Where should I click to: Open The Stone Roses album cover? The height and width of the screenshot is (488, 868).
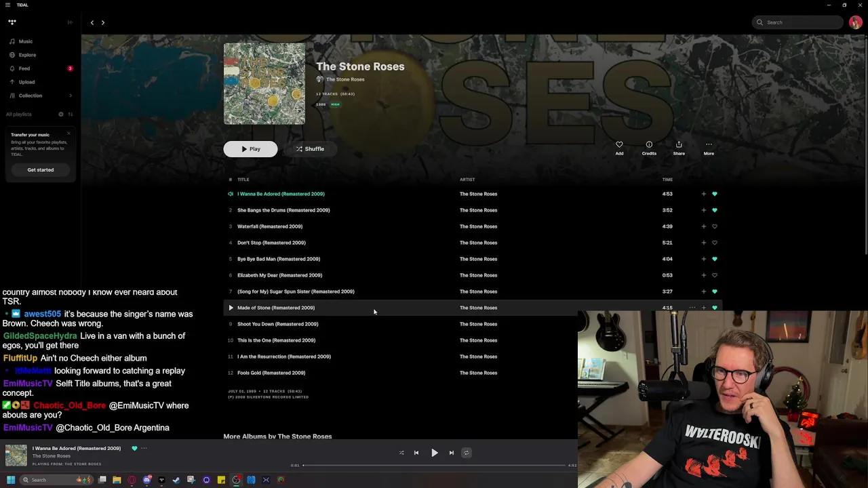point(264,84)
